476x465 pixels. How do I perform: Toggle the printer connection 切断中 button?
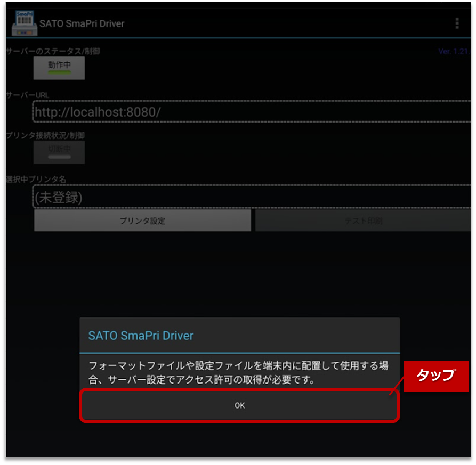coord(59,152)
